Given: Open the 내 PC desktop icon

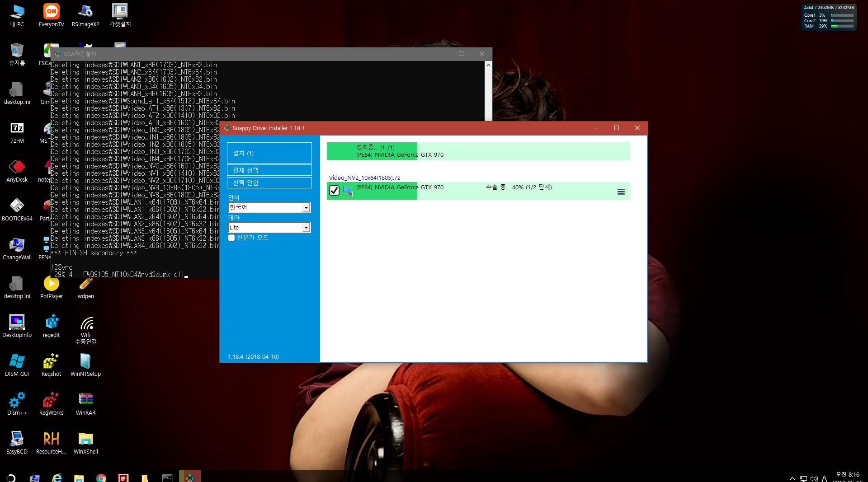Looking at the screenshot, I should (x=17, y=15).
